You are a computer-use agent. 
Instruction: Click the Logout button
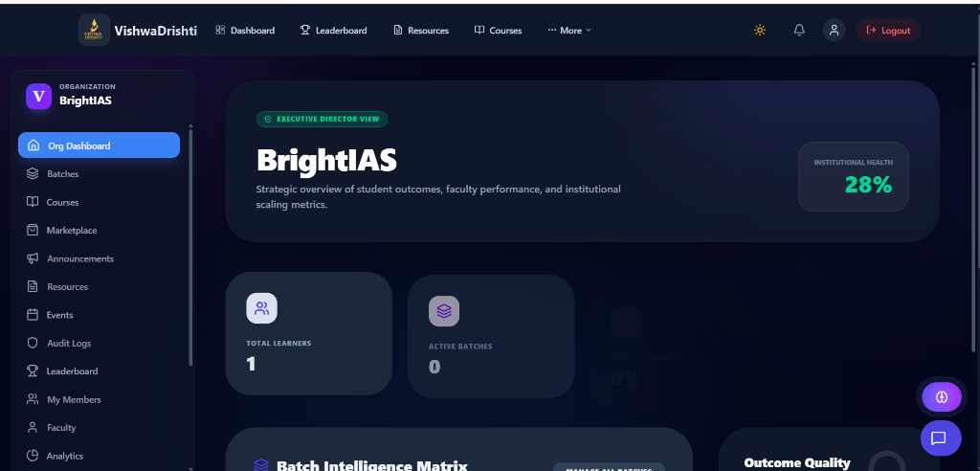(x=888, y=30)
